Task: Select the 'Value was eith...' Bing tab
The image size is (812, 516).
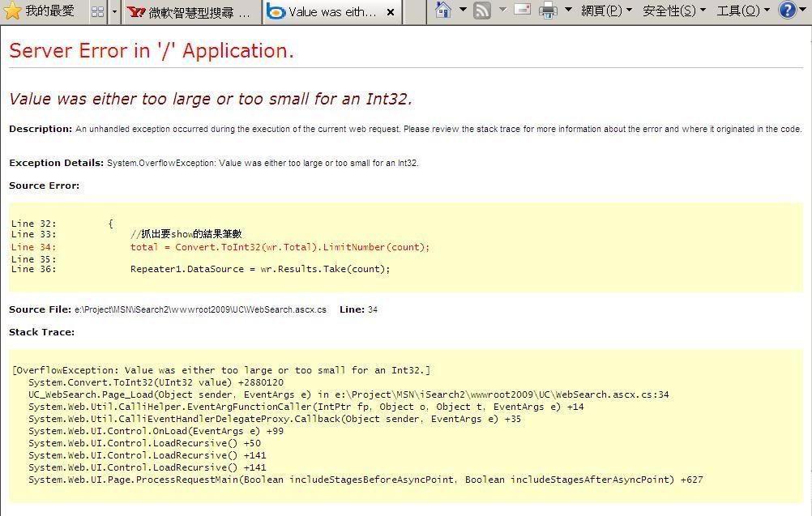Action: point(324,12)
